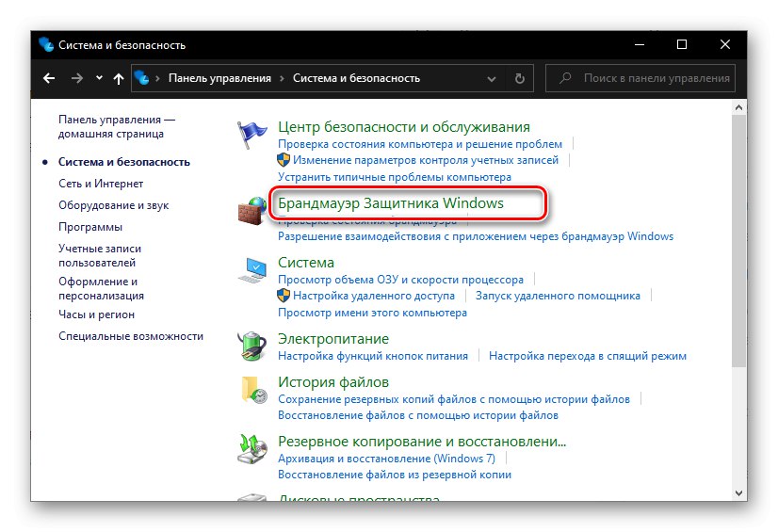Click 'Просмотр объема ОЗУ и скорости процессора'
This screenshot has width=778, height=532.
click(400, 280)
